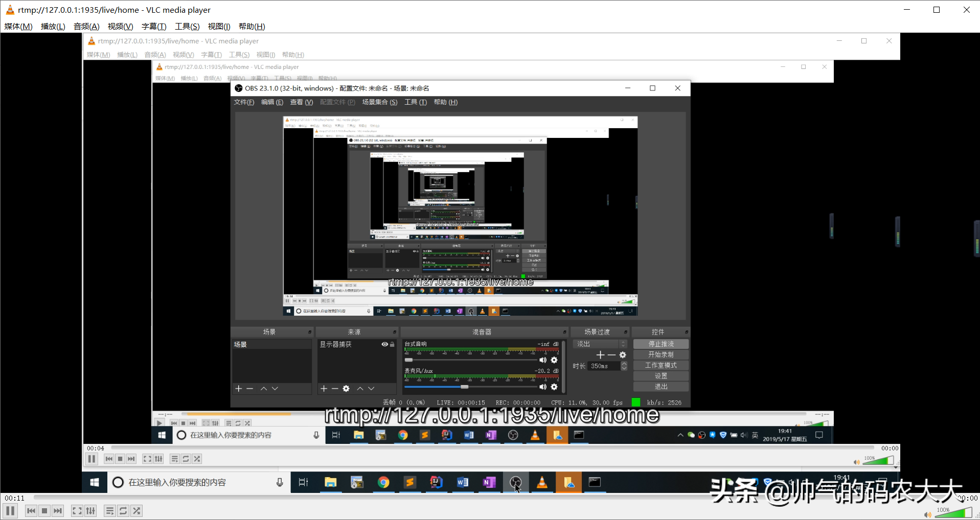This screenshot has width=980, height=520.
Task: Skip to next media in the outermost VLC controls
Action: tap(58, 511)
